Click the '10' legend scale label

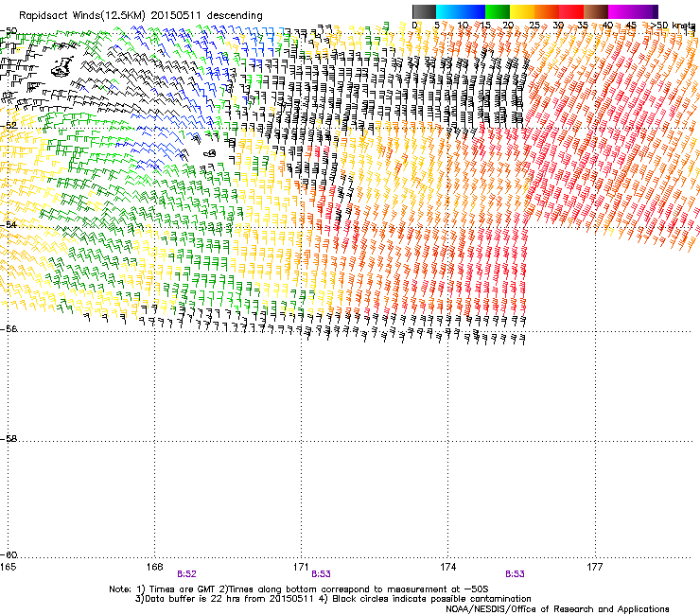point(463,26)
